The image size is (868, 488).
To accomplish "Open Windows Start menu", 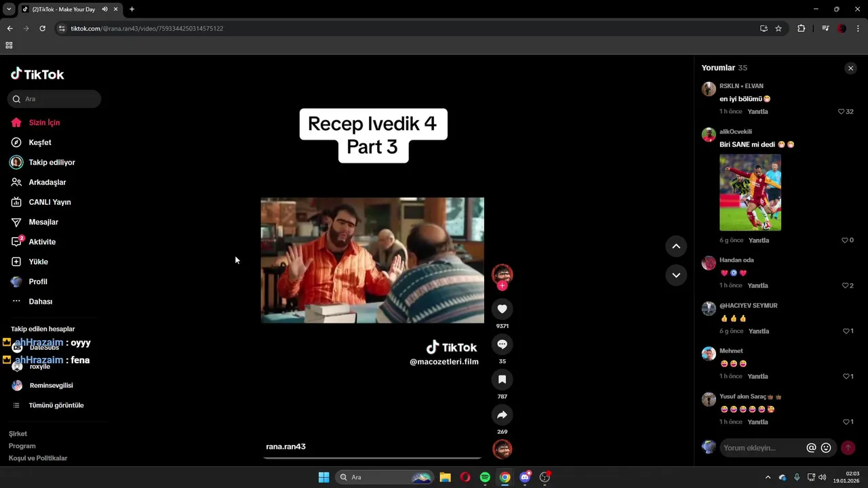I will coord(323,477).
